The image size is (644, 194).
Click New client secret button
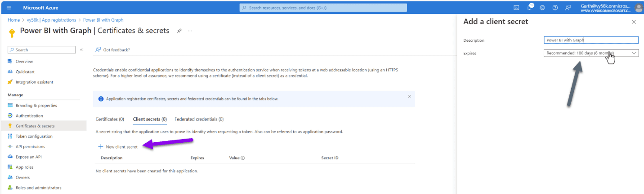(118, 147)
